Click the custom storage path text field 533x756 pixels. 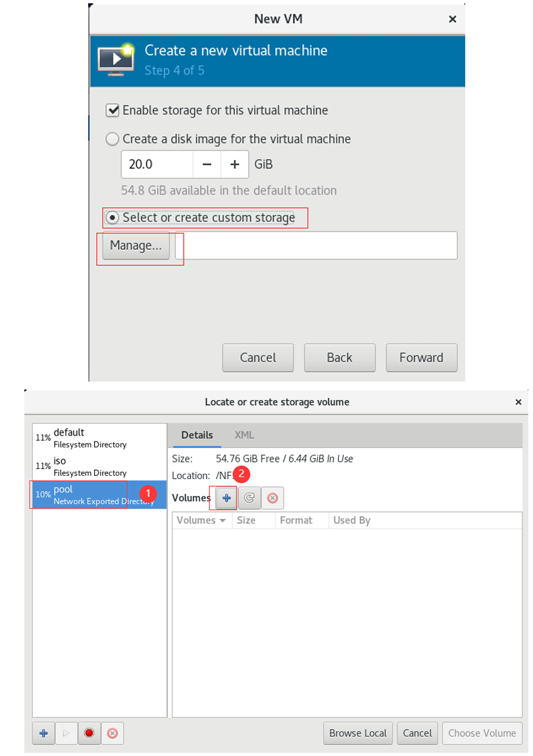(x=317, y=245)
